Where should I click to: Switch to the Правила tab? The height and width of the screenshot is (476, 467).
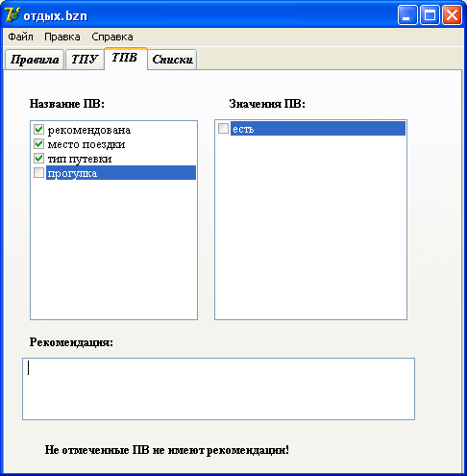(x=35, y=60)
